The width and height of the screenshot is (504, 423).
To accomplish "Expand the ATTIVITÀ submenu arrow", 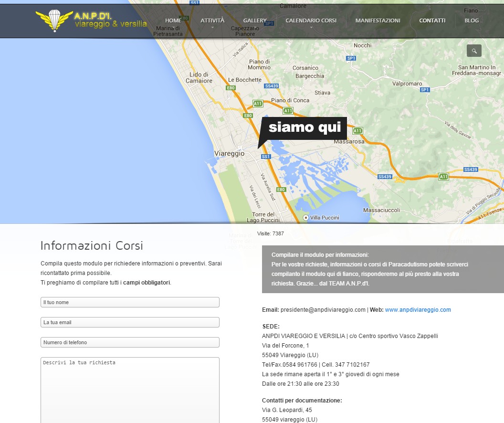I will (x=212, y=28).
